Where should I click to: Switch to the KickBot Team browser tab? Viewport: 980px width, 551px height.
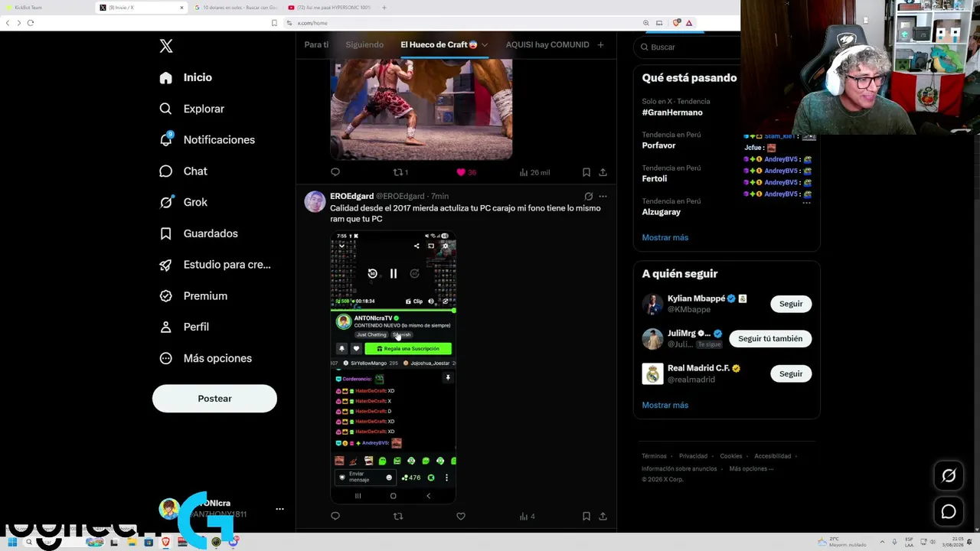click(47, 8)
